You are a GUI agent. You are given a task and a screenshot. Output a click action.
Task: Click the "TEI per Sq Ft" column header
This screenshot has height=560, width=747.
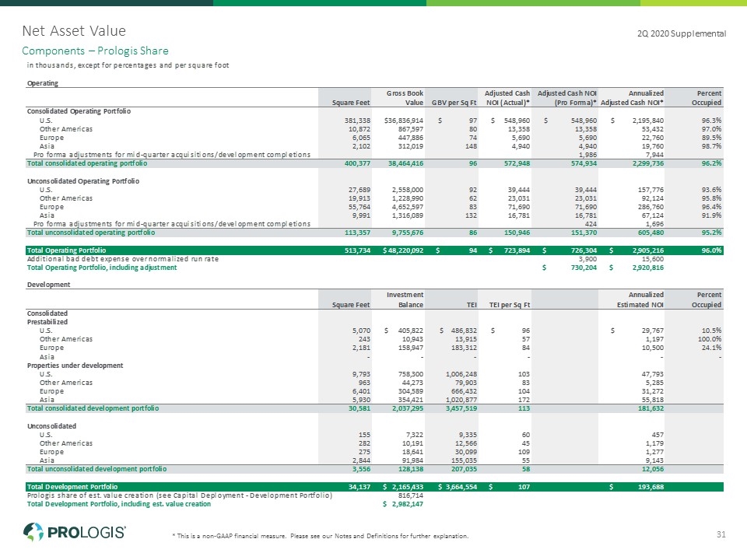click(x=509, y=305)
